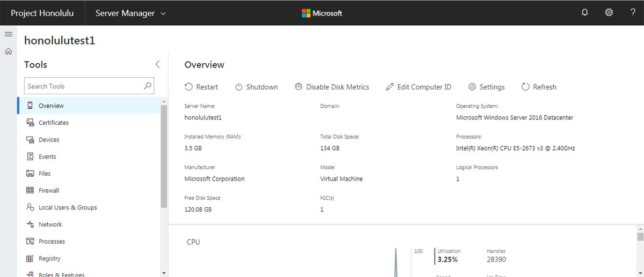Click Edit Computer ID

click(419, 87)
